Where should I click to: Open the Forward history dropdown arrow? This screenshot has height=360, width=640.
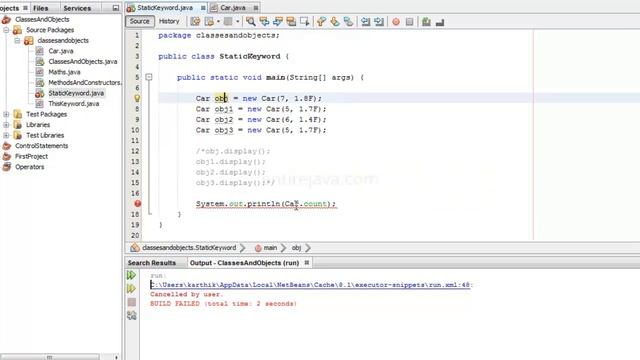(x=237, y=22)
